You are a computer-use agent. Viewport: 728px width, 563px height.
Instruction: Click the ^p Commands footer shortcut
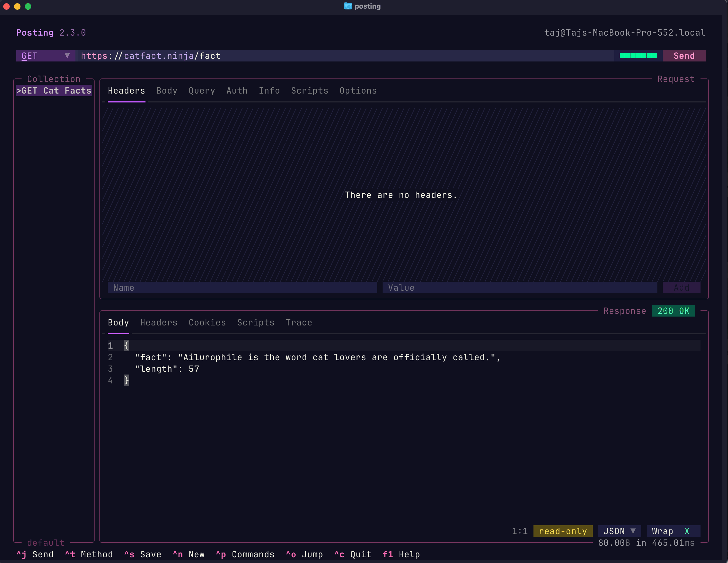[x=245, y=554]
